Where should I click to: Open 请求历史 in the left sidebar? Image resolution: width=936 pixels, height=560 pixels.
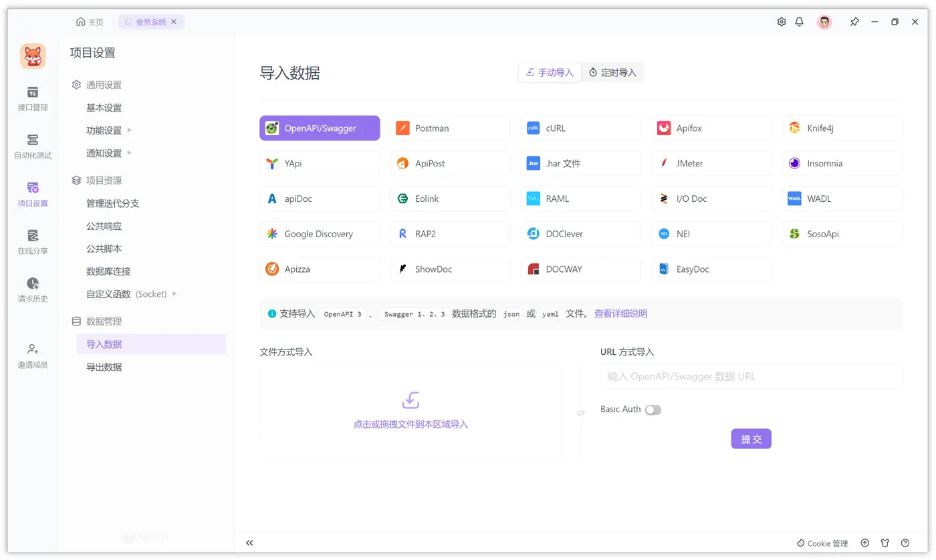(x=33, y=290)
